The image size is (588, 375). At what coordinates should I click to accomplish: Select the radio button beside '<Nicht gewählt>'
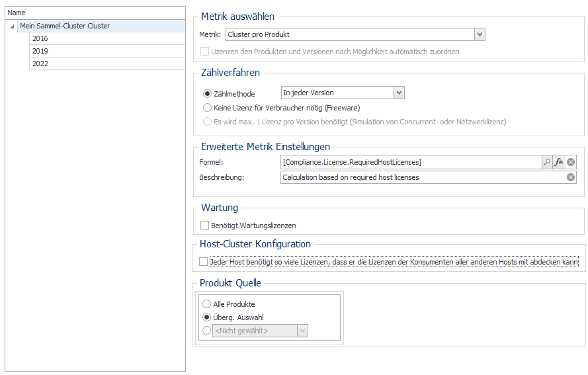[206, 331]
